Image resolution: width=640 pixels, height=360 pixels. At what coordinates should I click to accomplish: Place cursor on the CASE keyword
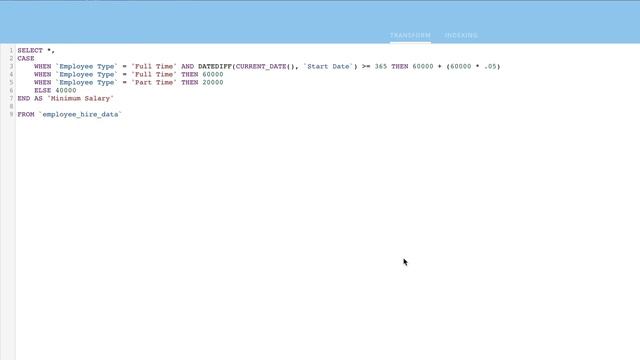26,58
